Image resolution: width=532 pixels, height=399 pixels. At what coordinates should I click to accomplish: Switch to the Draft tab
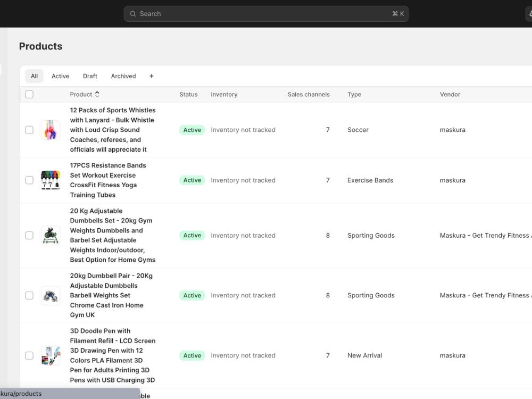click(x=90, y=76)
